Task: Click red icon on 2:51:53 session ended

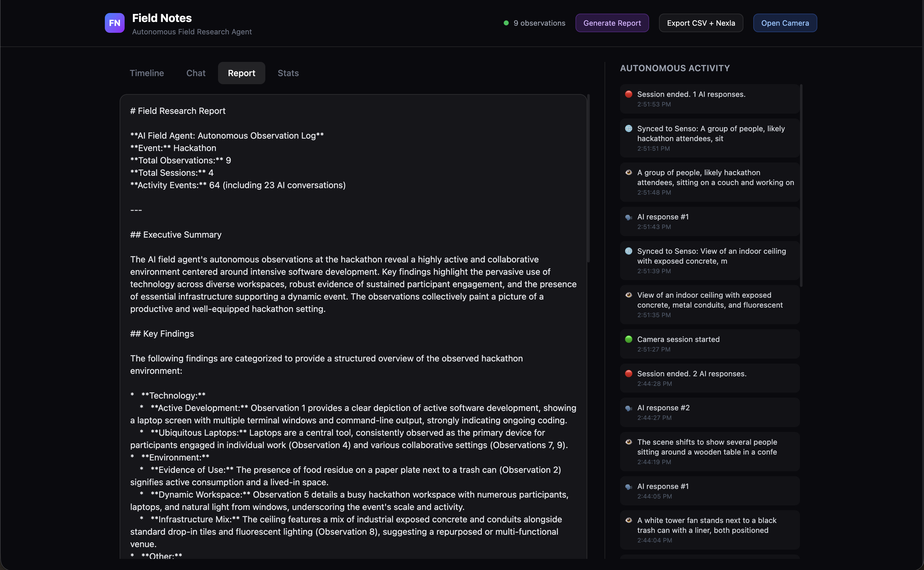Action: point(628,94)
